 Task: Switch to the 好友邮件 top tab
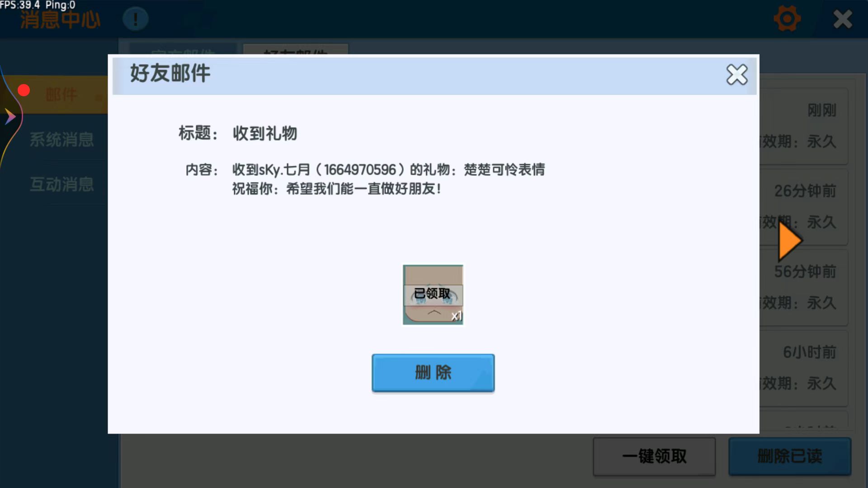tap(296, 50)
